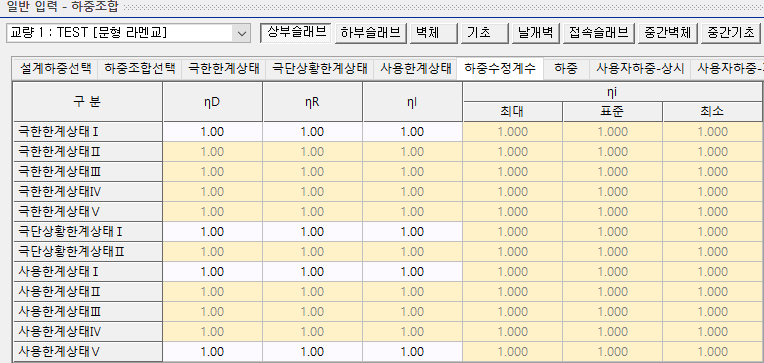Select the 사용한계상태Ⅰ row label

tap(88, 271)
